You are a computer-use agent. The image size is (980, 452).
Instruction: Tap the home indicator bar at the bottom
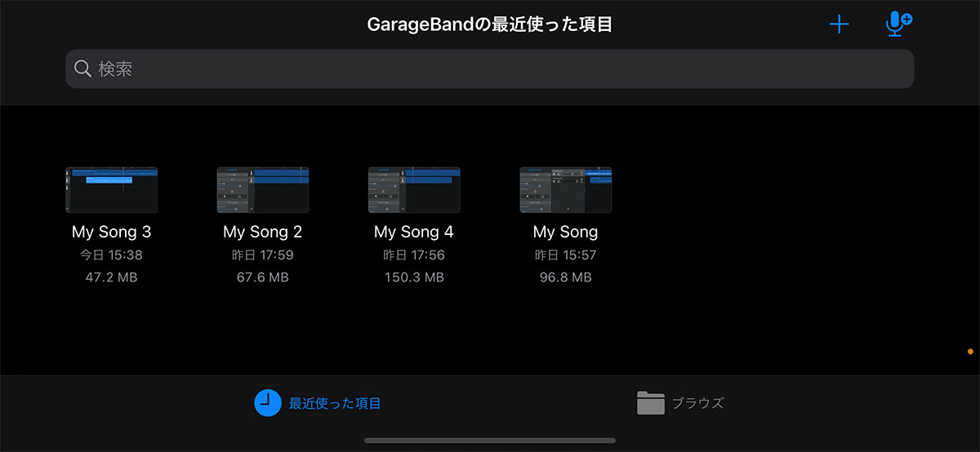pyautogui.click(x=490, y=441)
